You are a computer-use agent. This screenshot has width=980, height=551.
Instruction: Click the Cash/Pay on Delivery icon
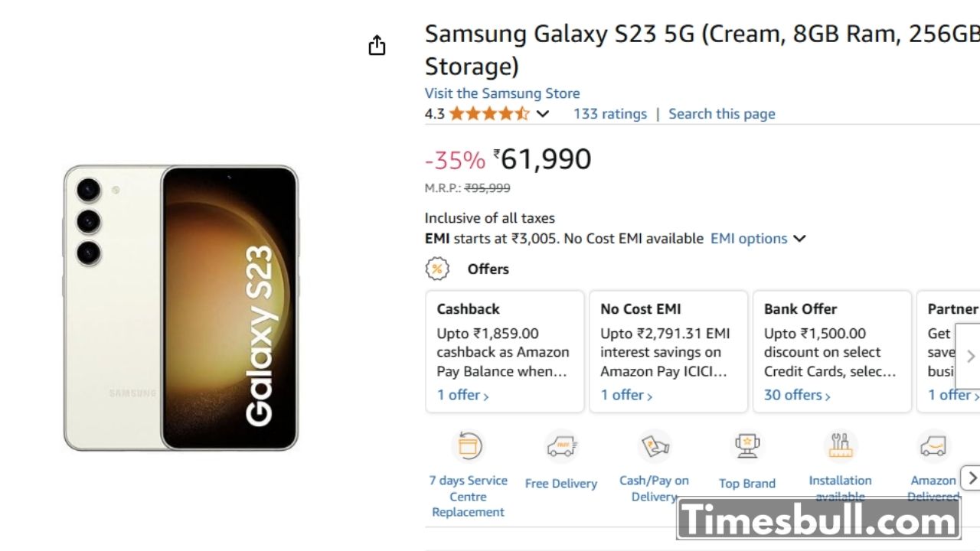click(x=655, y=446)
